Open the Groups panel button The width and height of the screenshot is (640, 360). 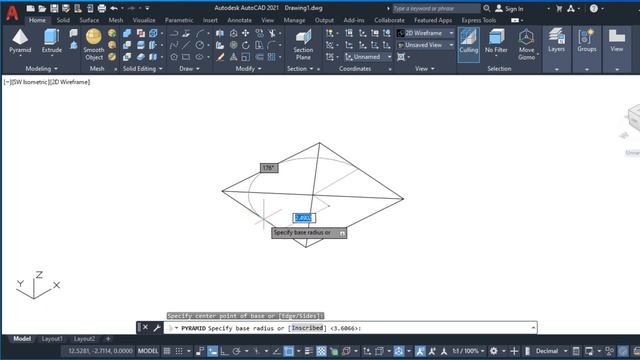[x=587, y=41]
